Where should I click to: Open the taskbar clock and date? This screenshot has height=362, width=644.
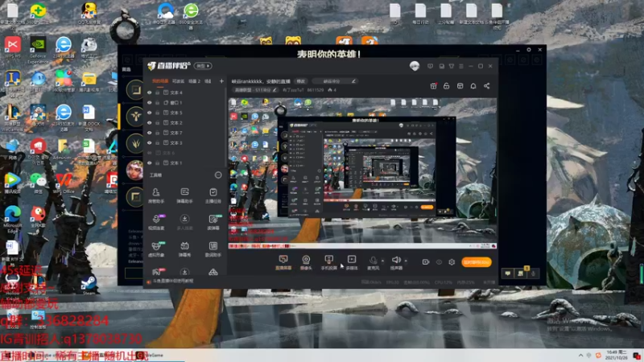pos(617,355)
